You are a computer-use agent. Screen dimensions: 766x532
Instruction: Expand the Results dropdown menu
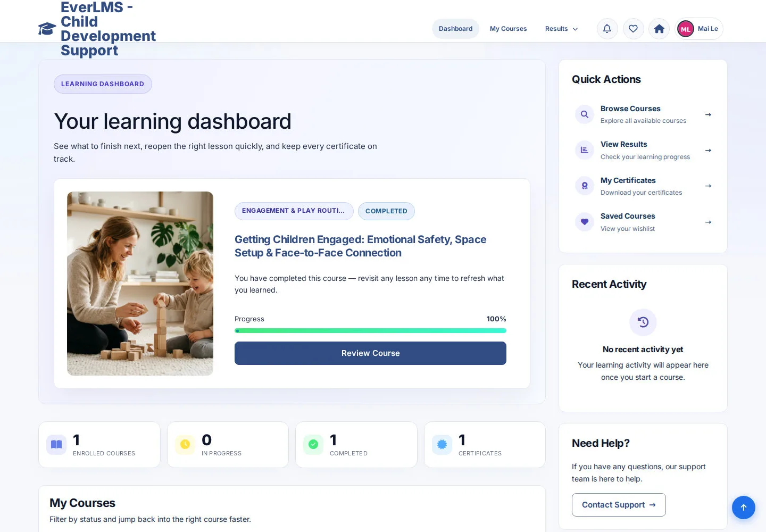point(561,29)
